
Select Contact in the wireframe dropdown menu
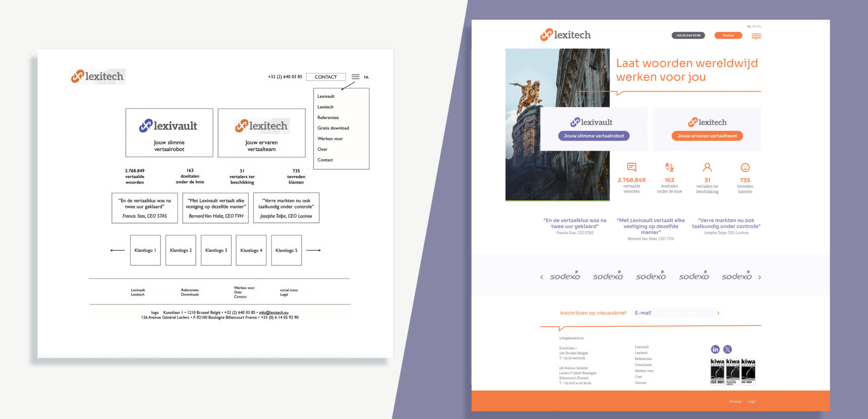pyautogui.click(x=325, y=160)
